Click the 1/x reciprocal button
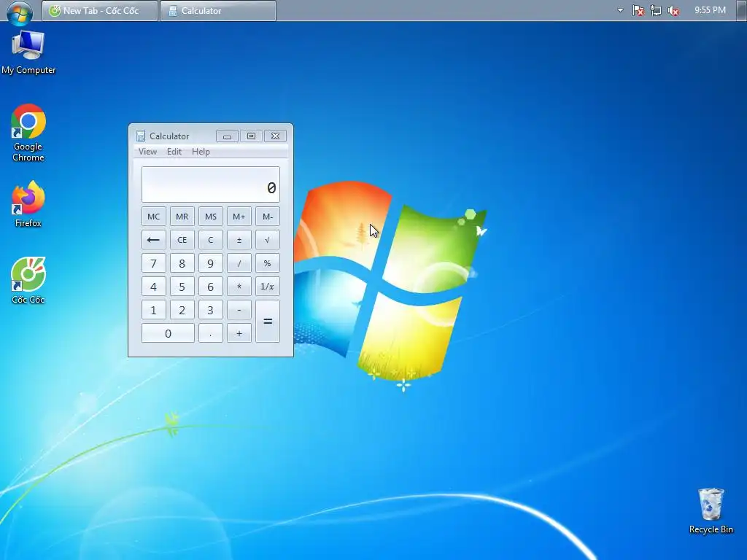 tap(267, 286)
